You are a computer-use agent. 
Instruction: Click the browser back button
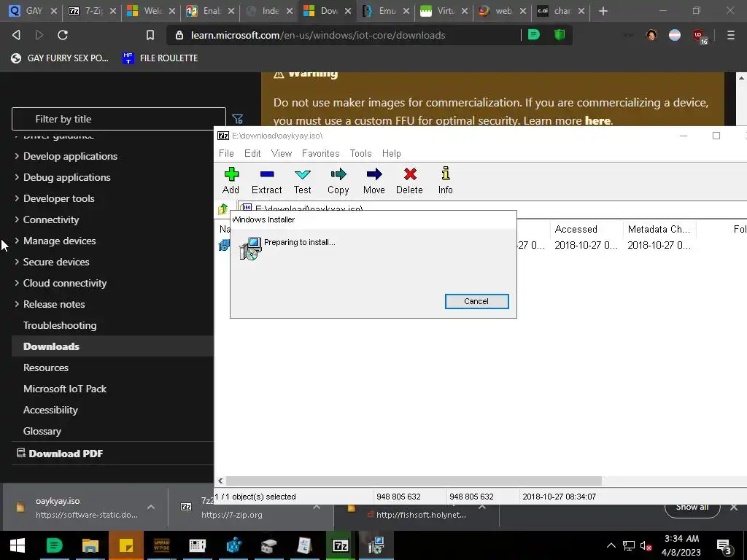click(x=16, y=35)
